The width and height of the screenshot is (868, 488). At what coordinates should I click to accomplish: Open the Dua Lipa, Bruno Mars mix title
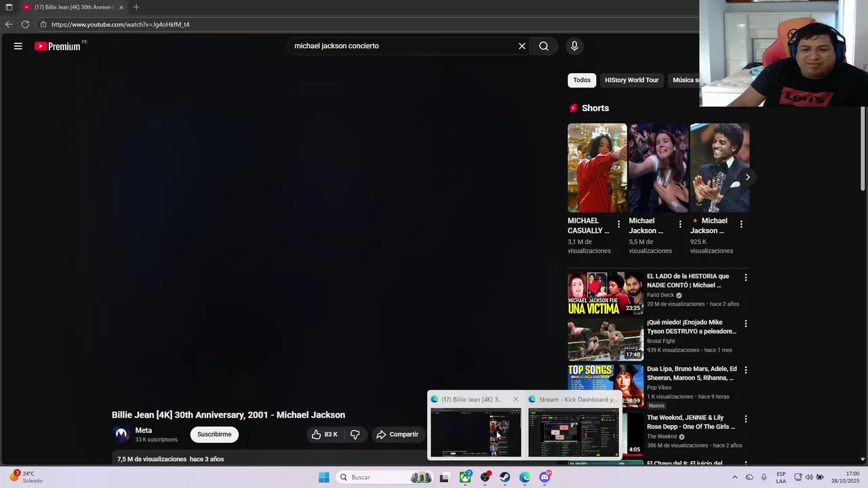click(691, 373)
